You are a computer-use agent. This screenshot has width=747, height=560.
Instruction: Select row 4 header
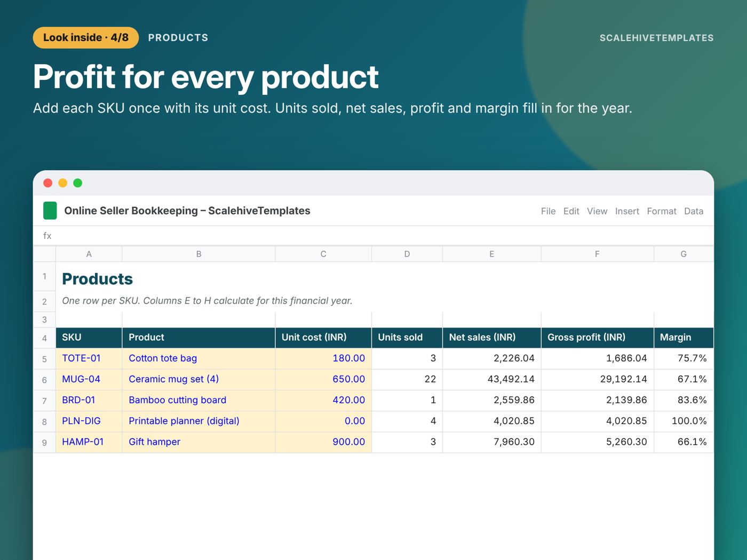coord(44,338)
